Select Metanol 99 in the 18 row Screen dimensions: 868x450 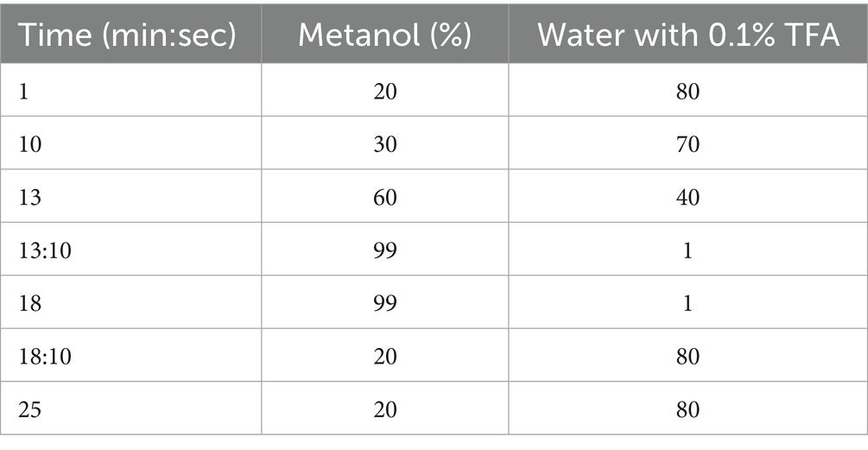click(385, 302)
